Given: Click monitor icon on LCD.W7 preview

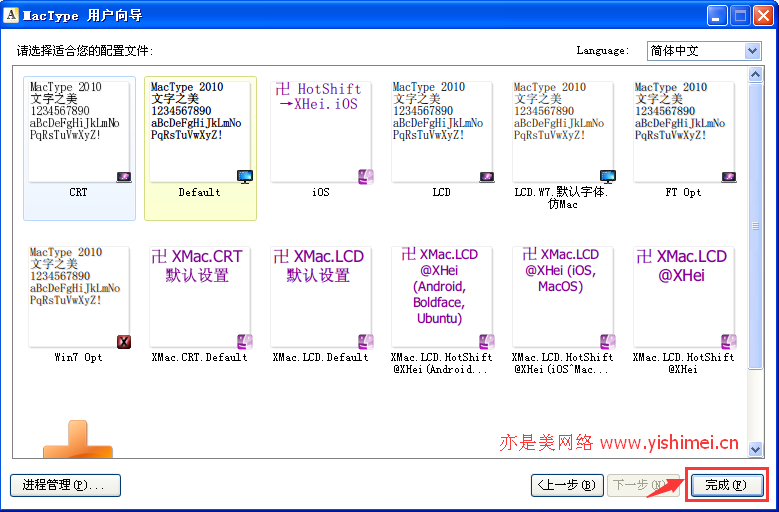Looking at the screenshot, I should (608, 177).
